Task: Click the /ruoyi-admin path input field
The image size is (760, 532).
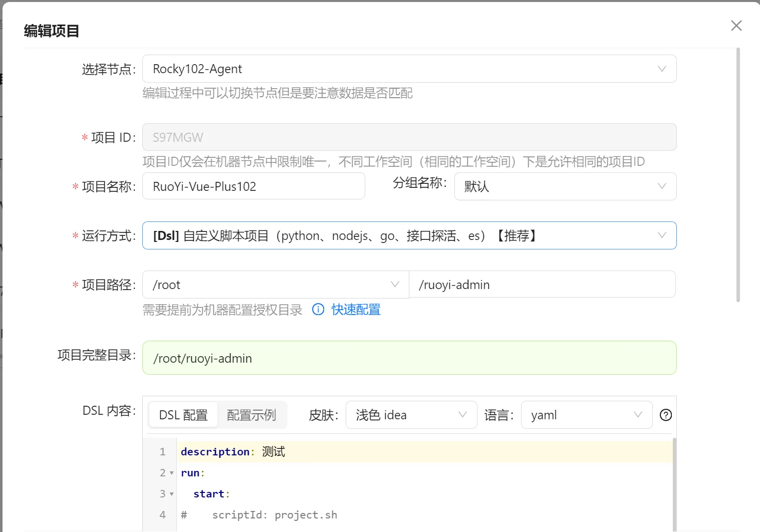Action: pos(542,285)
